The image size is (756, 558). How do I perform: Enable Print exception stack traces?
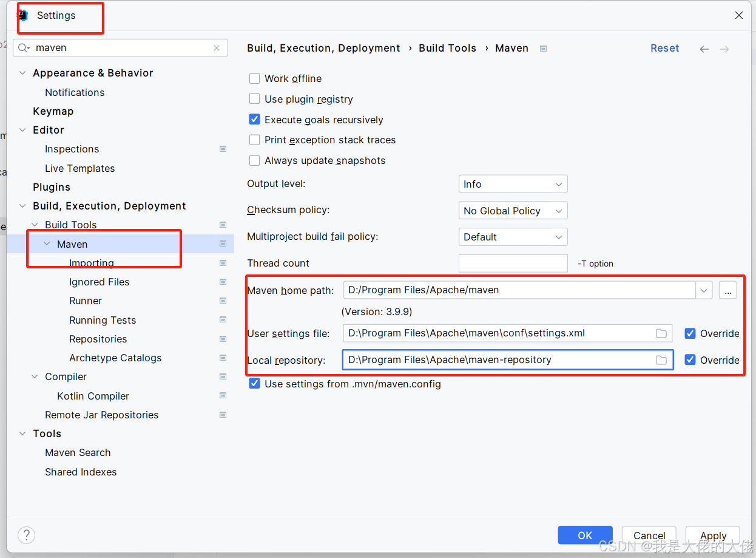coord(255,140)
